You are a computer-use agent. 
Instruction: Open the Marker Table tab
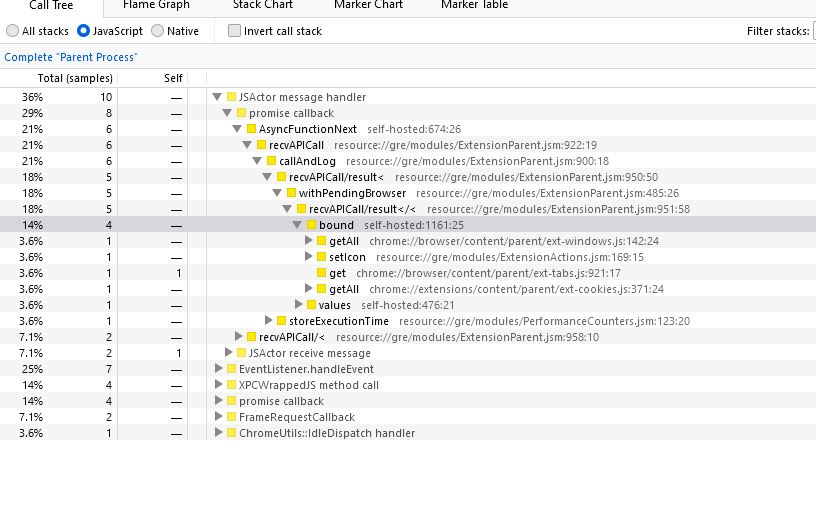click(475, 5)
